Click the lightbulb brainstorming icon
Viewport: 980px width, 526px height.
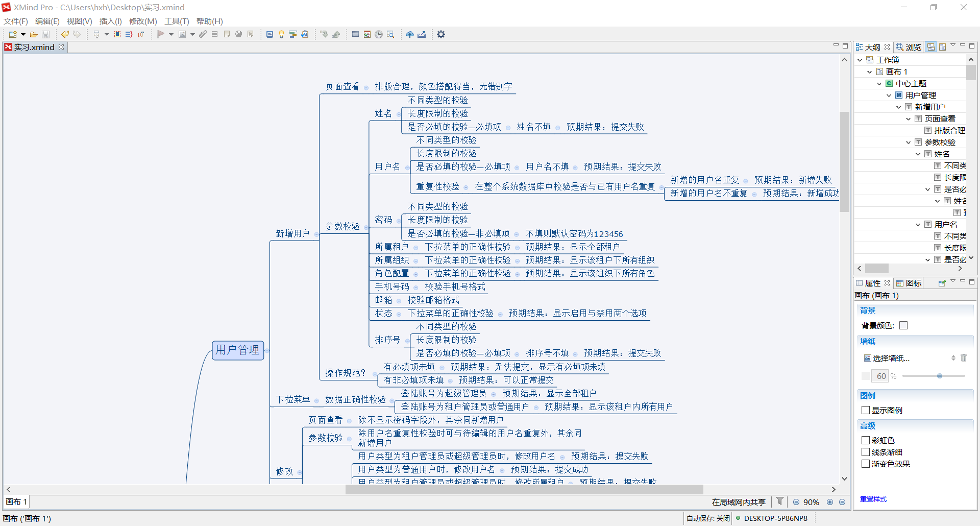coord(281,34)
